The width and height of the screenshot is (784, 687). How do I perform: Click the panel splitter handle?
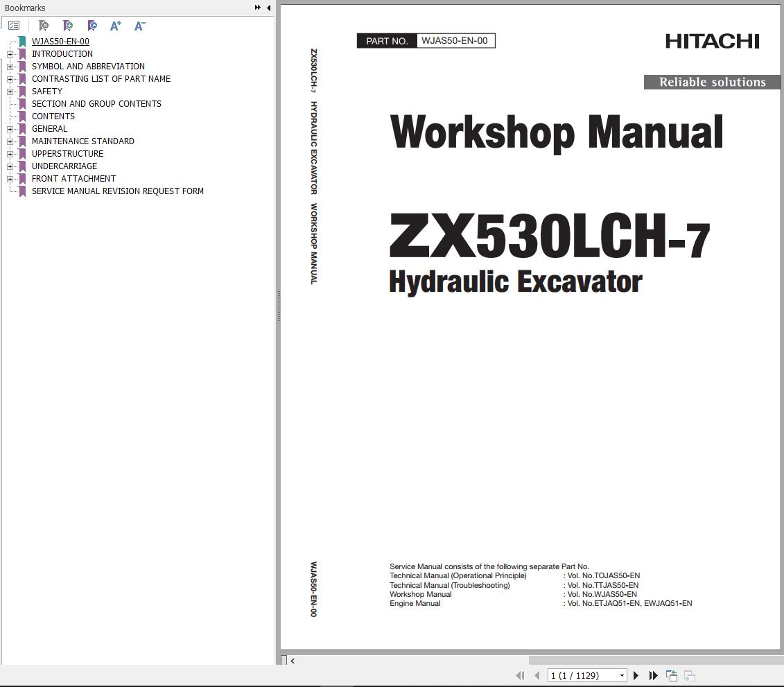point(278,306)
